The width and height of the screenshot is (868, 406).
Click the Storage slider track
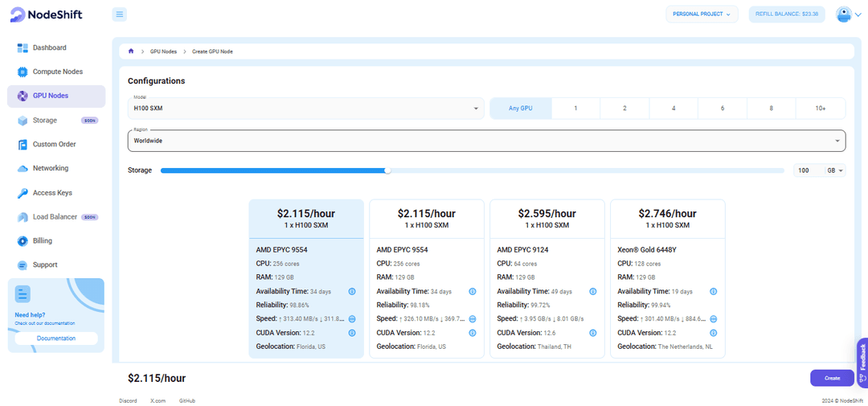click(473, 170)
